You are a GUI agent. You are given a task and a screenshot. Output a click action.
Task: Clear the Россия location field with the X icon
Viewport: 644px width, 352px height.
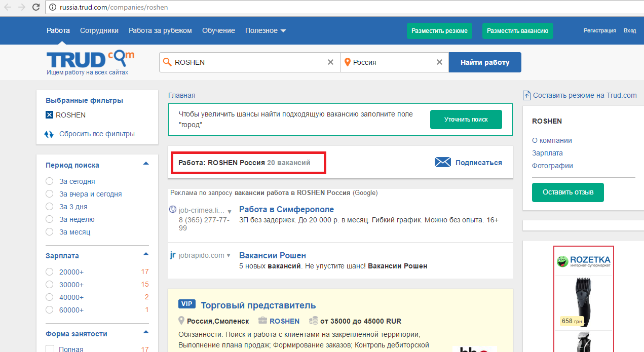pyautogui.click(x=439, y=62)
